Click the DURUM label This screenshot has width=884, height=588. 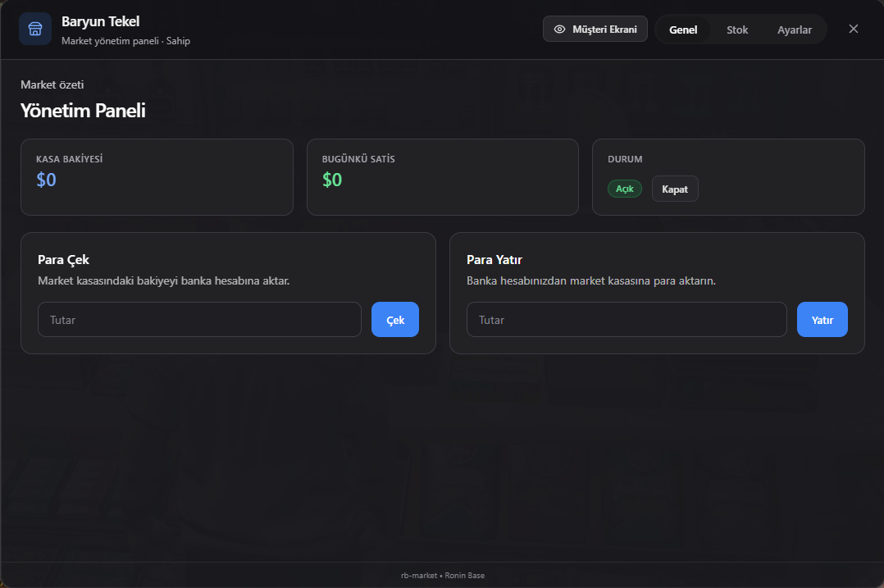pyautogui.click(x=625, y=159)
